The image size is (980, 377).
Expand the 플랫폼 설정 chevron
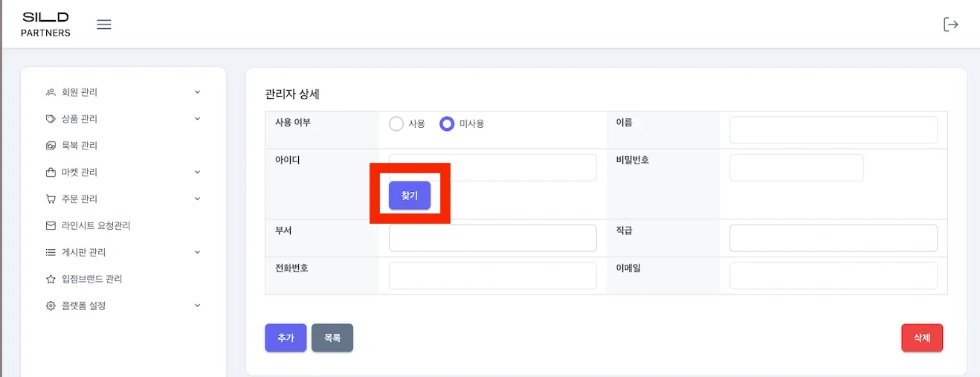click(197, 306)
